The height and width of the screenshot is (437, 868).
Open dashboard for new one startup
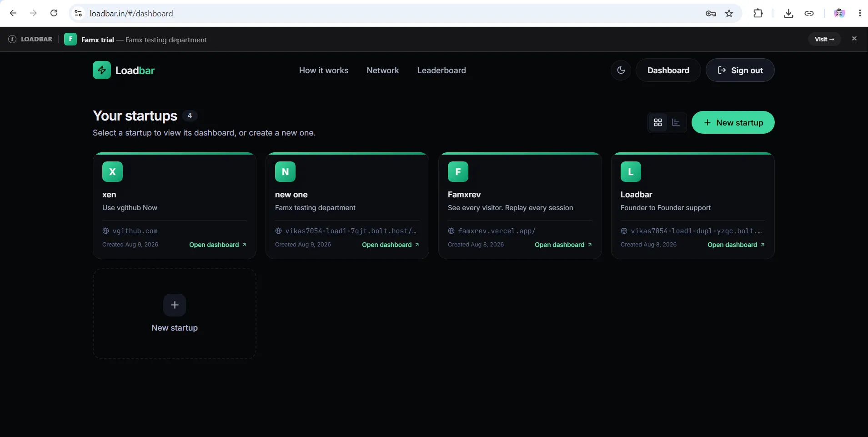(x=391, y=245)
